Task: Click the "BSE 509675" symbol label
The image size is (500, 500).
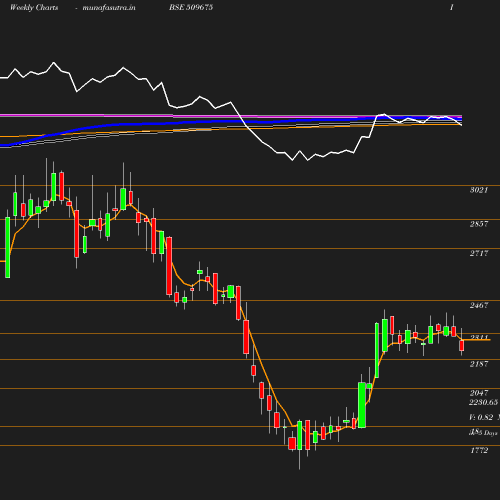Action: coord(191,7)
